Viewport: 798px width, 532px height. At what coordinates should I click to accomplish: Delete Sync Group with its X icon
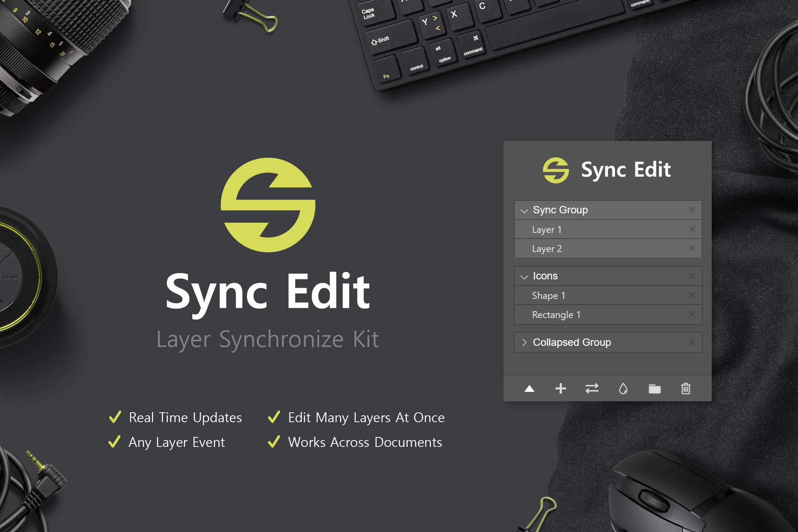(692, 210)
